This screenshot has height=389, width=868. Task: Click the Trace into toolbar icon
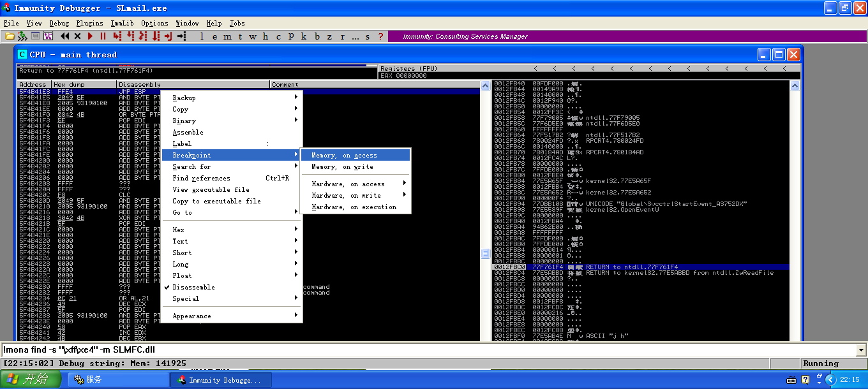pos(144,36)
